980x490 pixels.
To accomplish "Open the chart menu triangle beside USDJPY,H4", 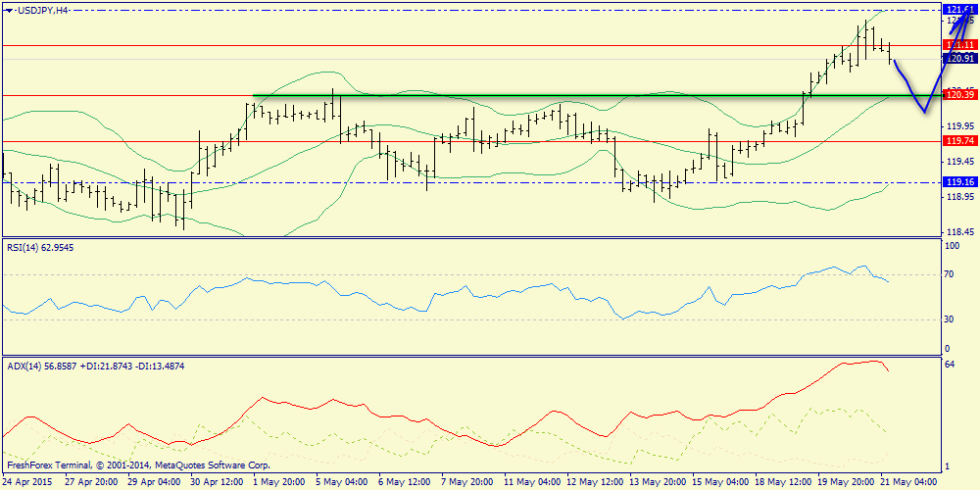I will pos(7,10).
